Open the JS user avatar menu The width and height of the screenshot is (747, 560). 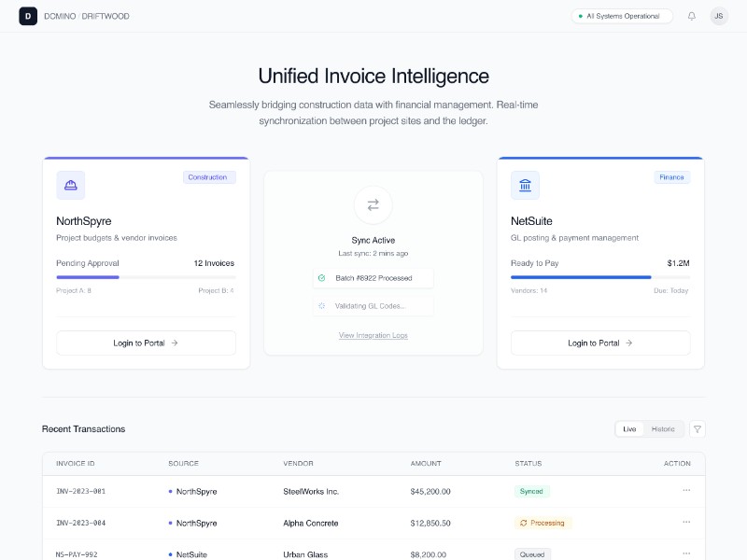[x=719, y=16]
